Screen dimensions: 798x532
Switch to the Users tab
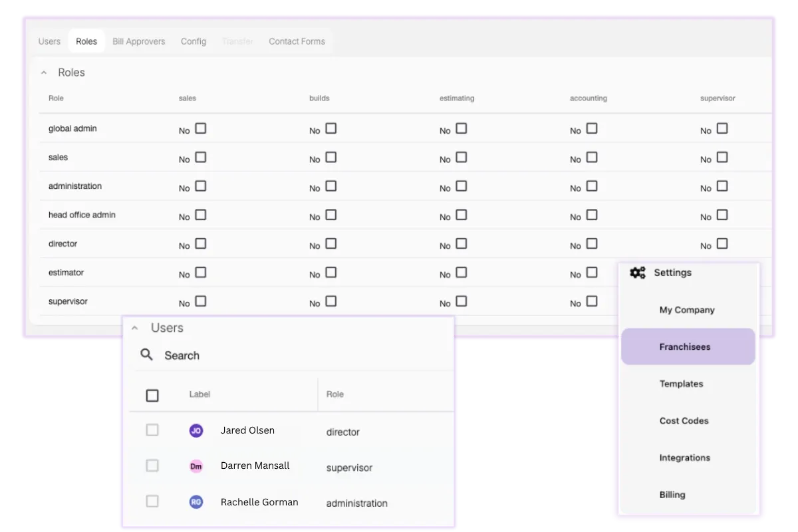coord(49,41)
